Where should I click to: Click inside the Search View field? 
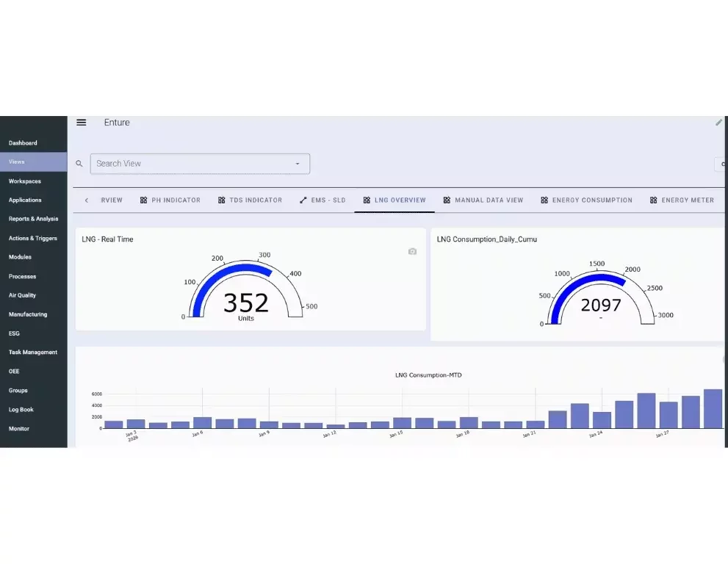click(x=191, y=164)
